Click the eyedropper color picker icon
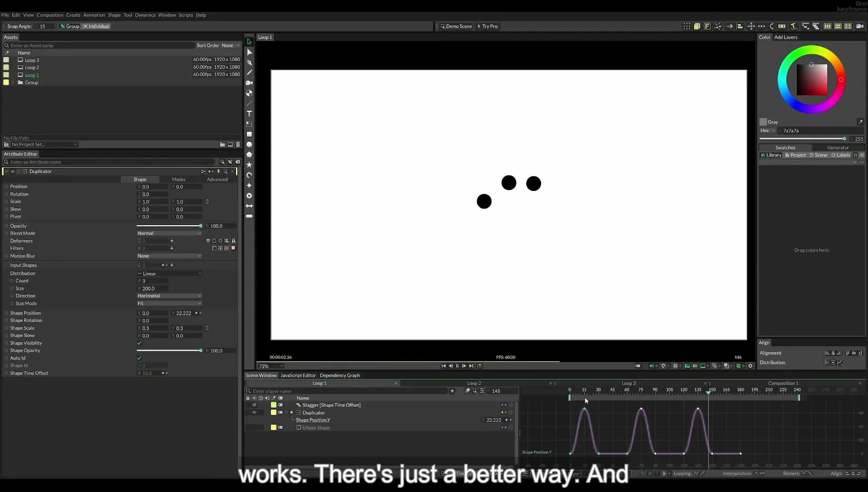 (860, 122)
